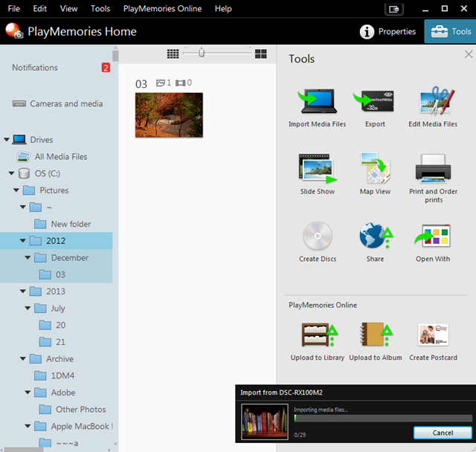Click the thumbnail size slider handle

(x=202, y=53)
